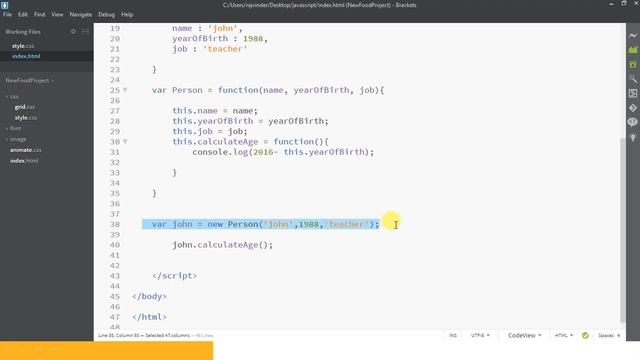
Task: Open the terminal panel icon in right toolbar
Action: pos(633,93)
